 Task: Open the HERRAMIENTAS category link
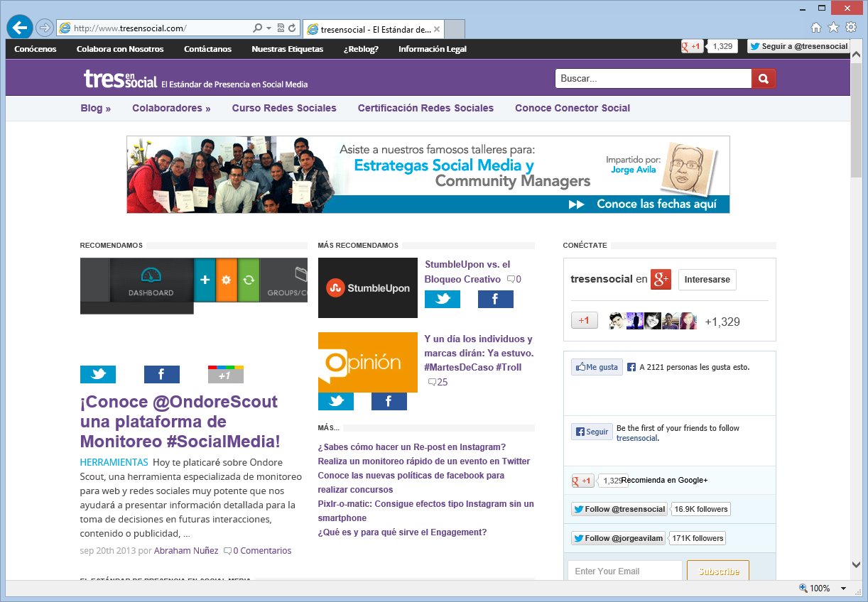[x=114, y=462]
